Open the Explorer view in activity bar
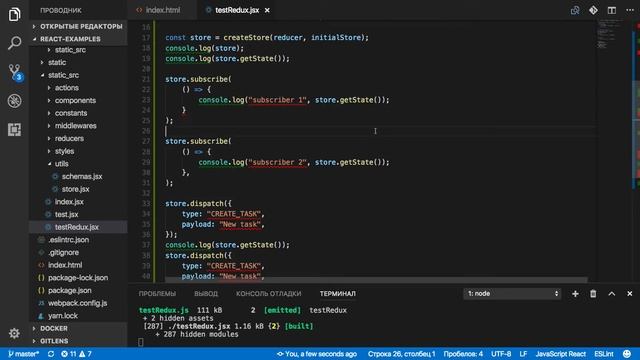This screenshot has width=640, height=360. coord(14,14)
